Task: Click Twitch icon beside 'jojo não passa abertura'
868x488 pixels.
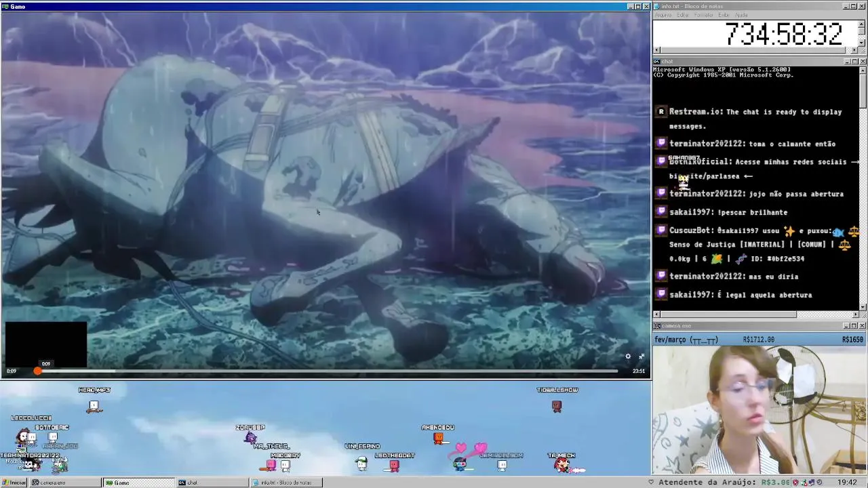Action: tap(661, 193)
